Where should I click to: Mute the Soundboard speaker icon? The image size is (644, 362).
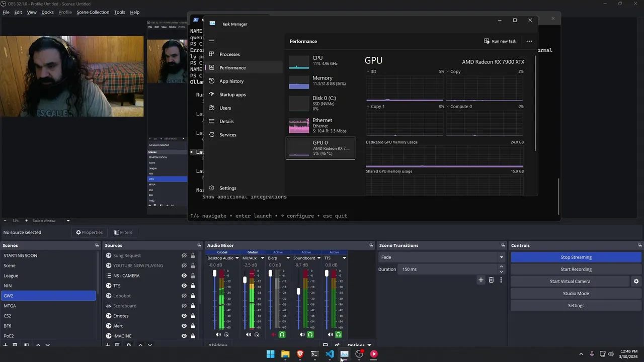(x=302, y=334)
